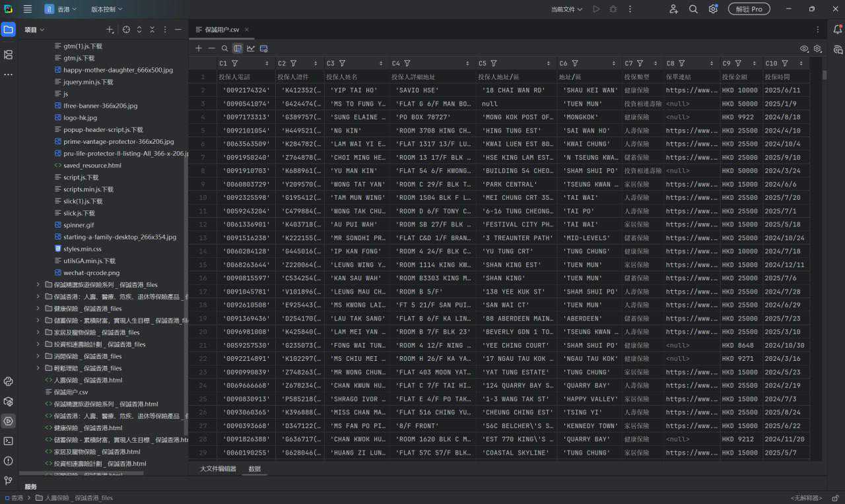Viewport: 845px width, 504px height.
Task: Open the 版本控制 dropdown
Action: click(106, 9)
